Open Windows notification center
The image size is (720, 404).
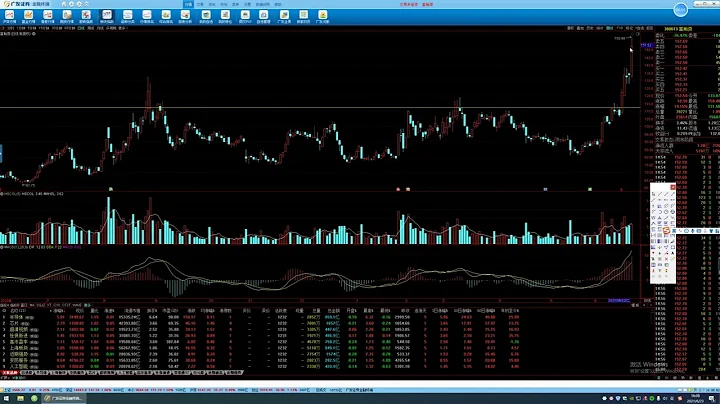coord(712,398)
